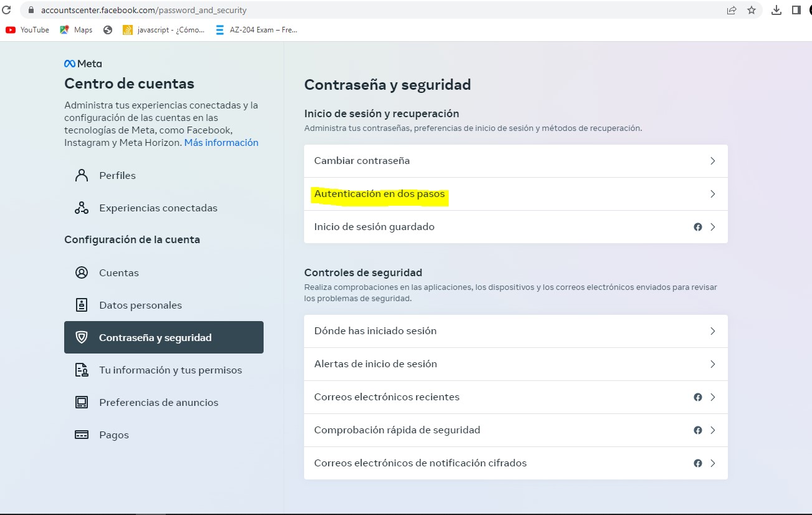Click the Meta logo
This screenshot has height=515, width=812.
tap(83, 64)
